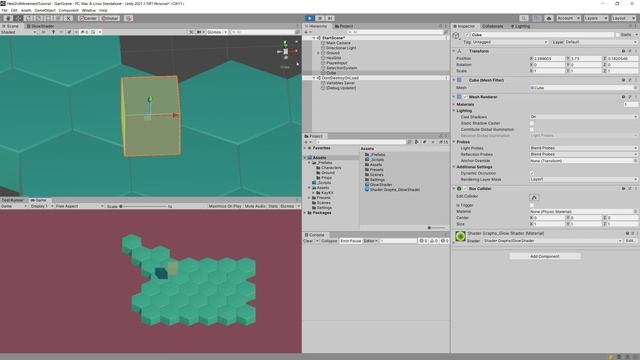Click the Step frame button
Screen dimensions: 640x360
[x=330, y=18]
